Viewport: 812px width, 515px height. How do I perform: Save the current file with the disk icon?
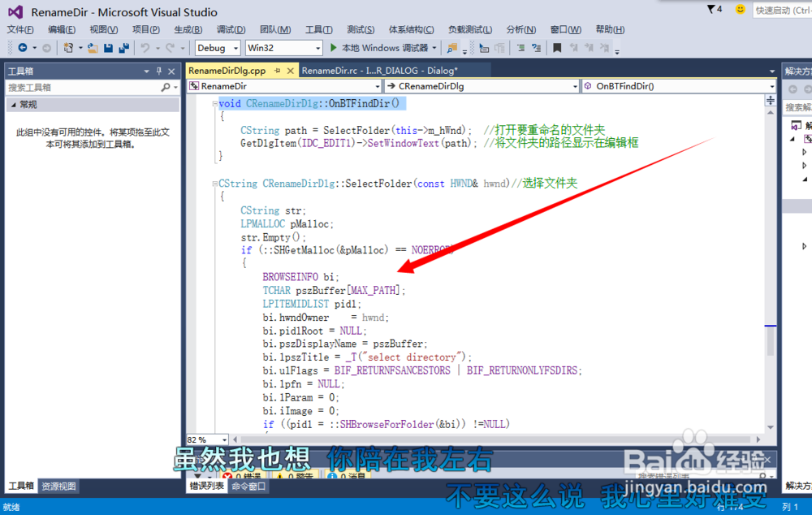[x=108, y=48]
